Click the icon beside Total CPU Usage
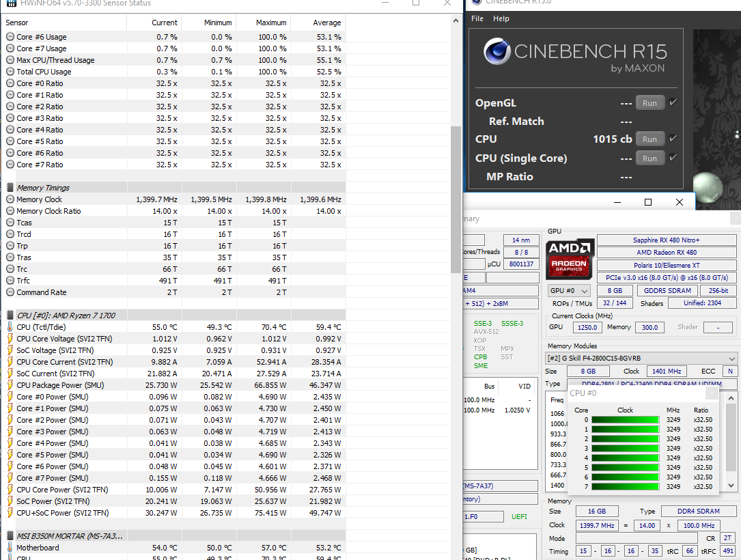741x560 pixels. pos(10,71)
